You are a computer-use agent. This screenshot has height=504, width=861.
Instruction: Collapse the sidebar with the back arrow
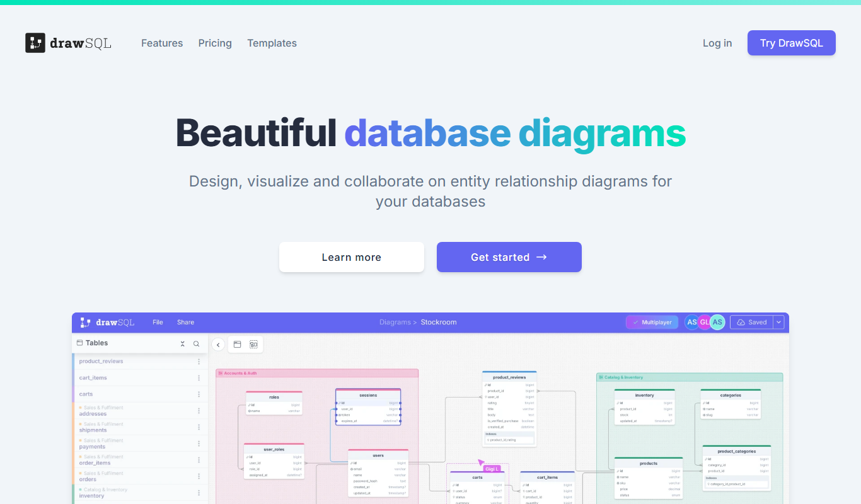tap(218, 345)
